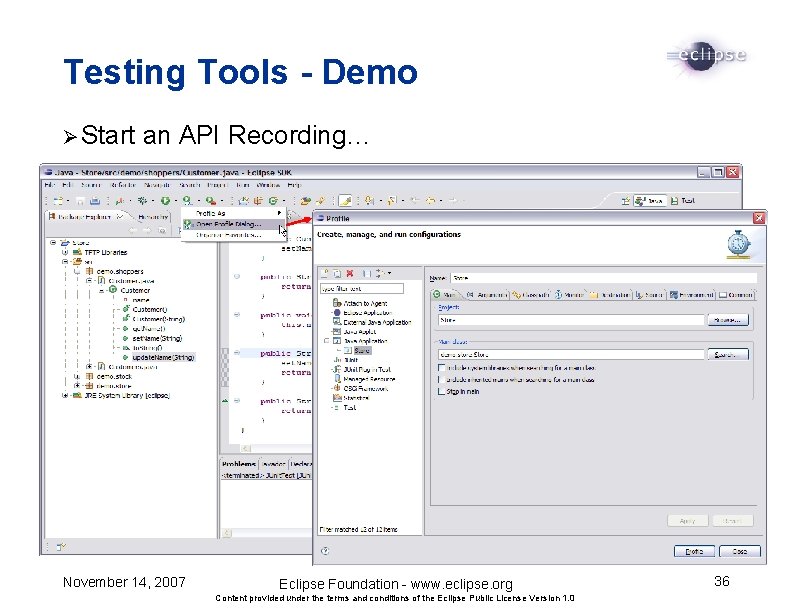Screen dimensions: 792x612
Task: Open the Package Explorer view tab
Action: pos(84,217)
